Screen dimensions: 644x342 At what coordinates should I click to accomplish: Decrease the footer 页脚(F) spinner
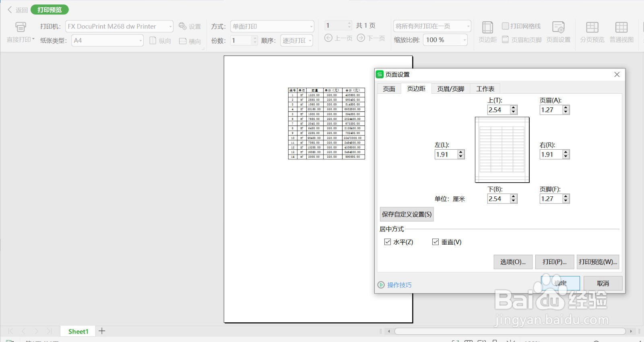pyautogui.click(x=566, y=201)
